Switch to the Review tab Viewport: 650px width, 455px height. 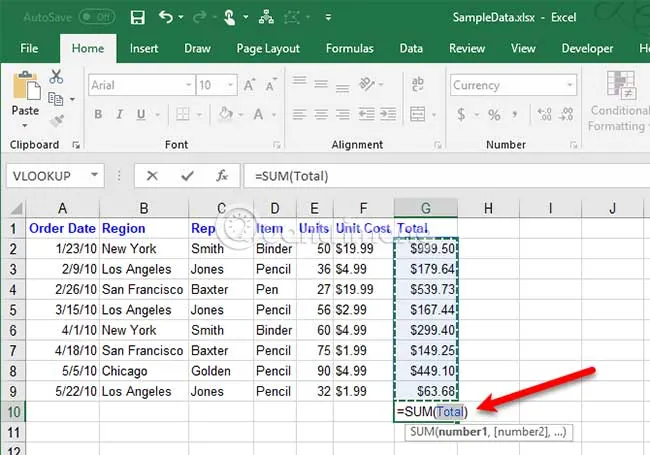467,48
